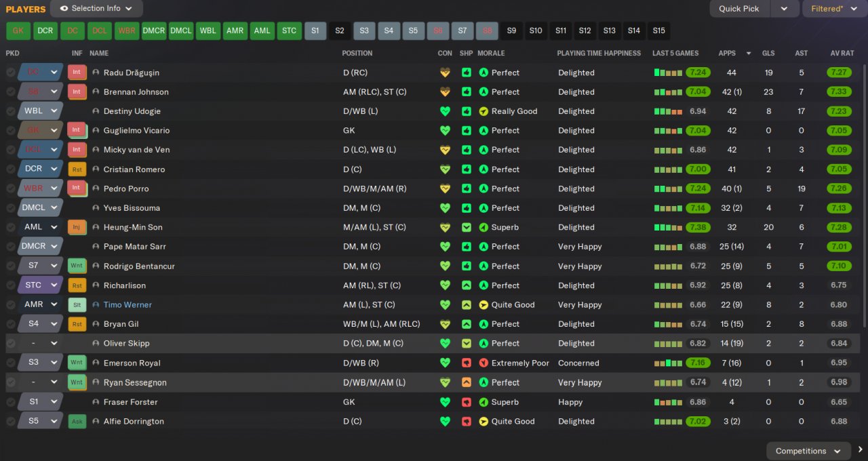Click Emerson Royal's Concerned playing time status
The height and width of the screenshot is (461, 868).
click(x=578, y=363)
